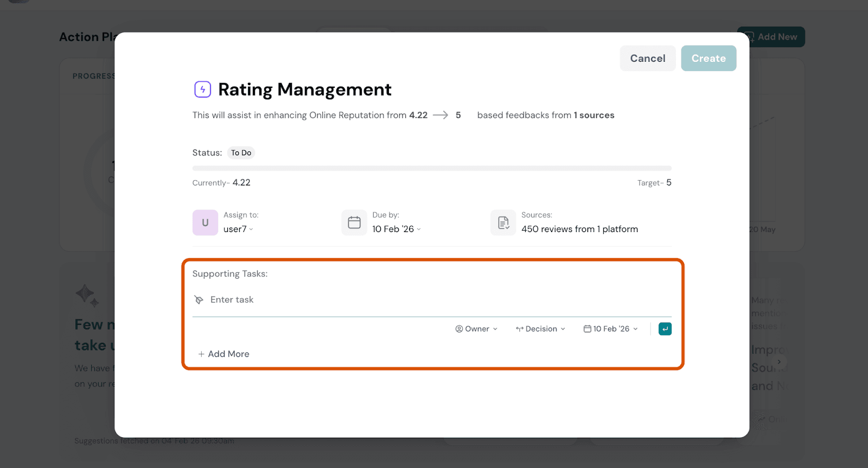Click the Add New button in background
The width and height of the screenshot is (868, 468).
click(x=771, y=37)
